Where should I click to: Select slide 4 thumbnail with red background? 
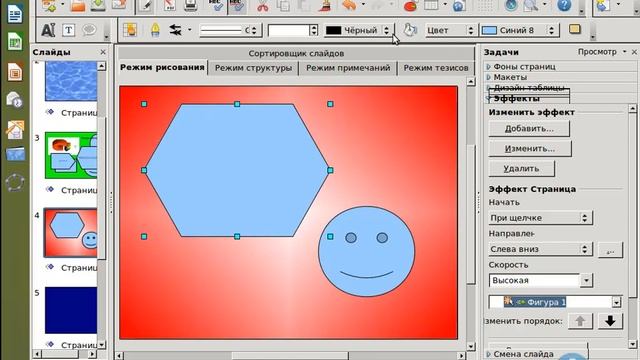pos(71,233)
